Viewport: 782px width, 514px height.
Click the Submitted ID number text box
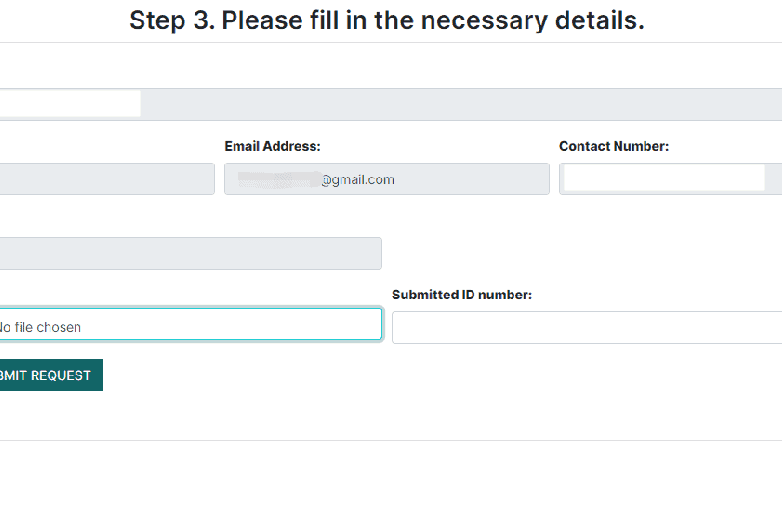tap(586, 327)
